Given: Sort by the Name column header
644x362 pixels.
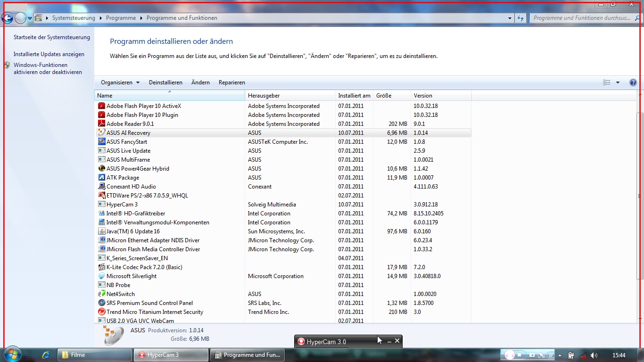Looking at the screenshot, I should pyautogui.click(x=170, y=96).
